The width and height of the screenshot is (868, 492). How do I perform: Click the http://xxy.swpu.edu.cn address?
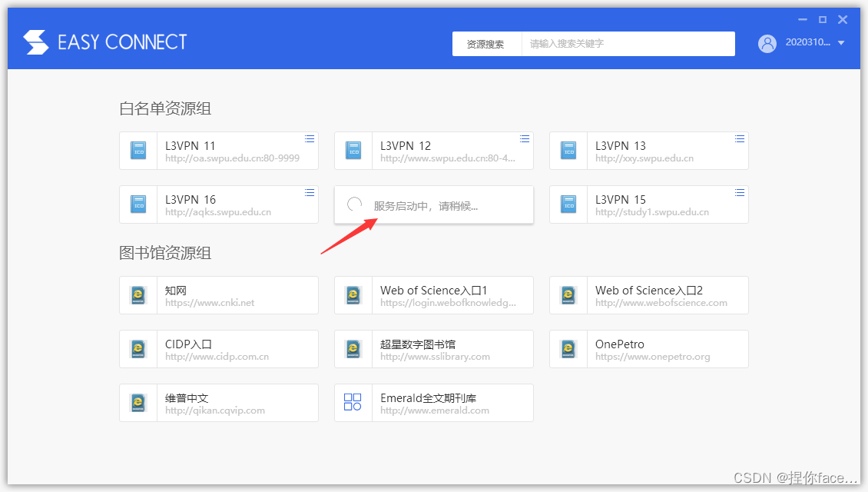coord(644,158)
